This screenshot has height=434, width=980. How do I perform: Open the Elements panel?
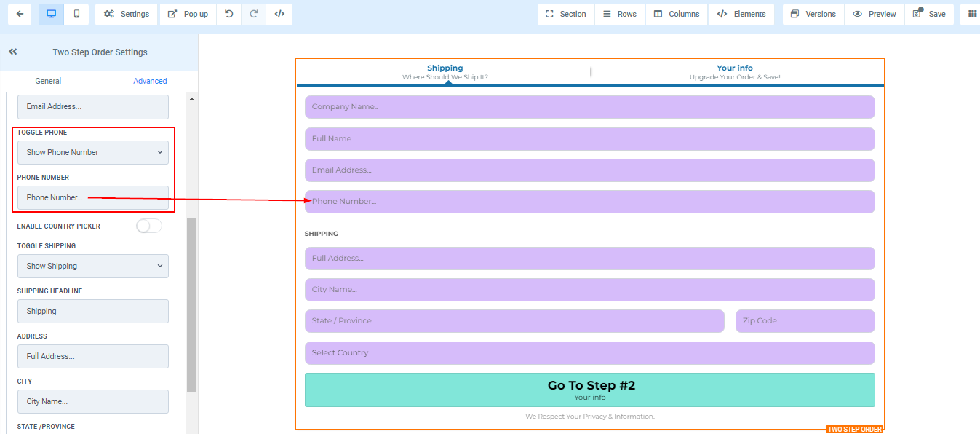pyautogui.click(x=741, y=14)
